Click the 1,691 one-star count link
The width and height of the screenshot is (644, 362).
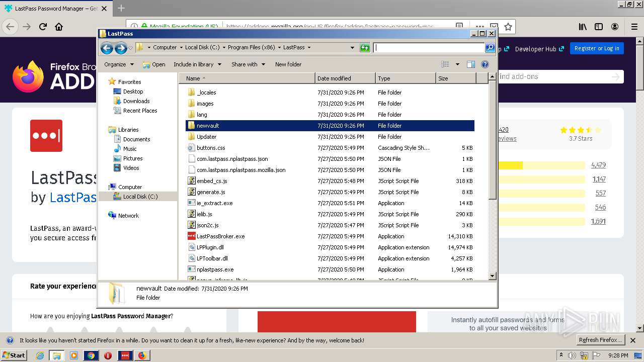[x=598, y=221]
